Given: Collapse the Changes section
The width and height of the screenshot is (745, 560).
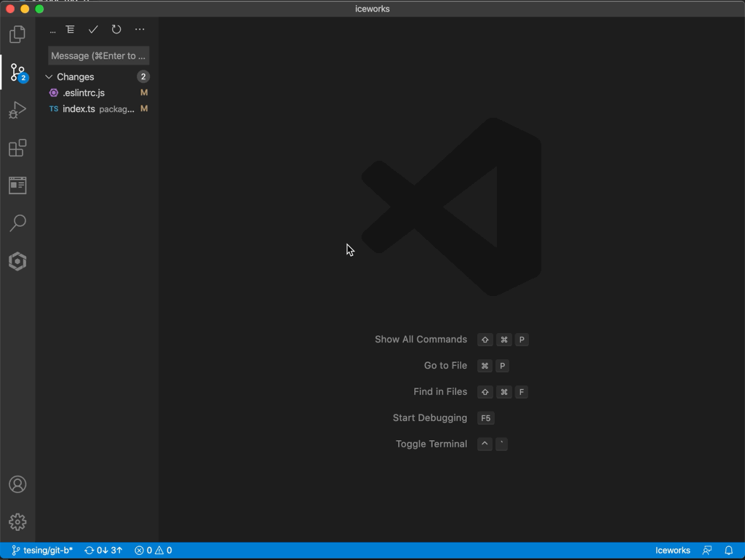Looking at the screenshot, I should click(49, 76).
